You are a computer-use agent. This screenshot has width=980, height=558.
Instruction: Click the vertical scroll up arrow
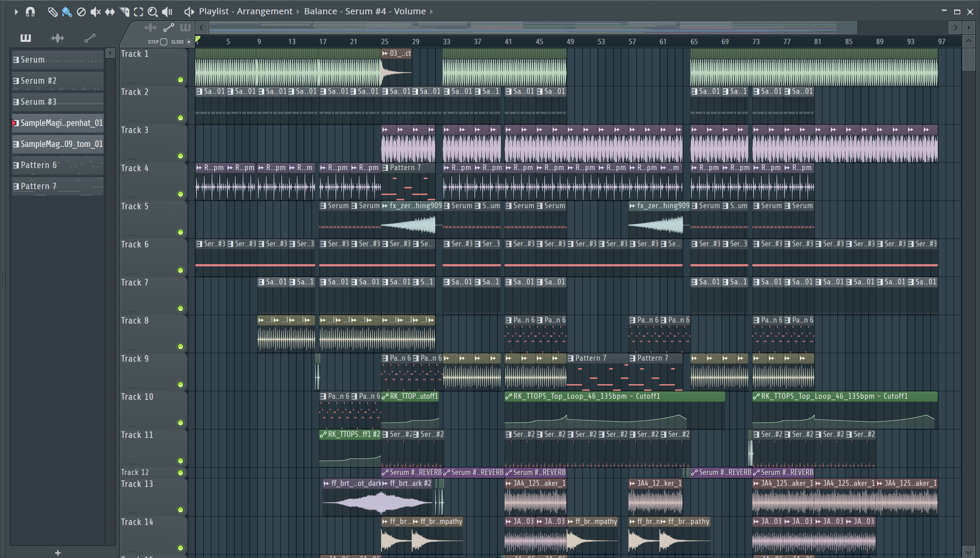tap(968, 40)
